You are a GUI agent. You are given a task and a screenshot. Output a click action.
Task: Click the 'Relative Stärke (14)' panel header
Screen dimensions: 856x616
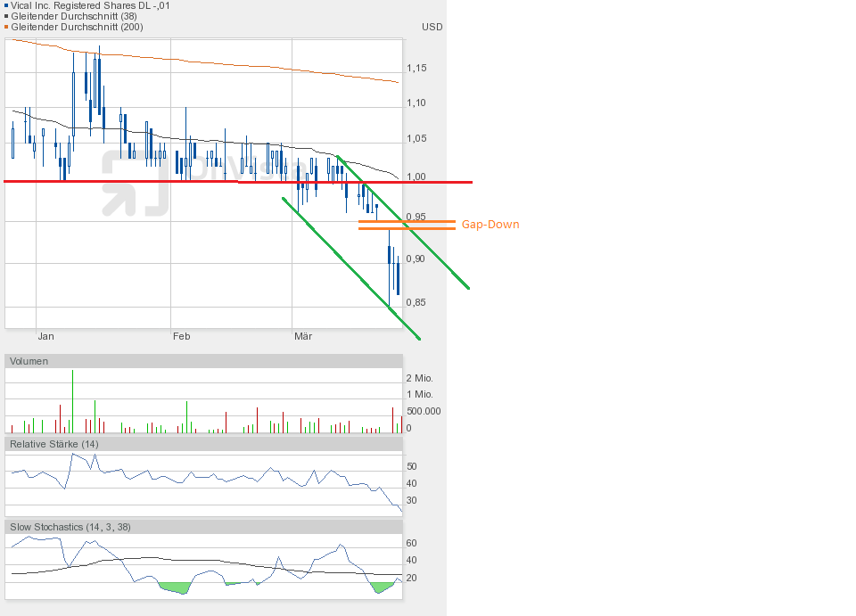(203, 444)
